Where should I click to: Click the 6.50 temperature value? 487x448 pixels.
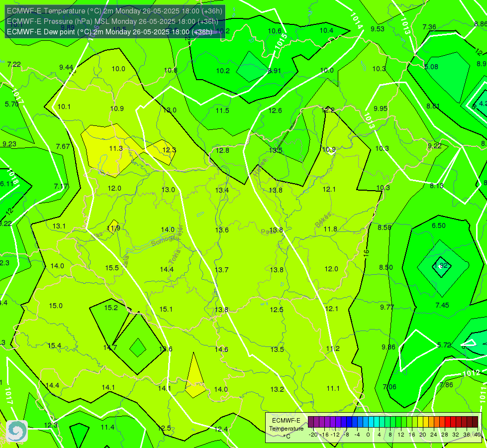pos(439,225)
